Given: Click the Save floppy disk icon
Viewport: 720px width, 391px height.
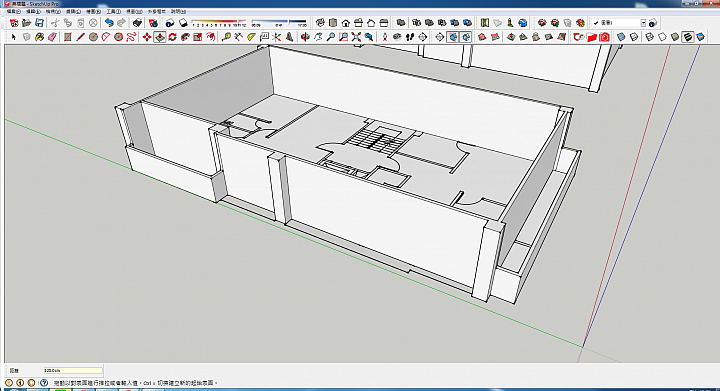Looking at the screenshot, I should [x=39, y=22].
